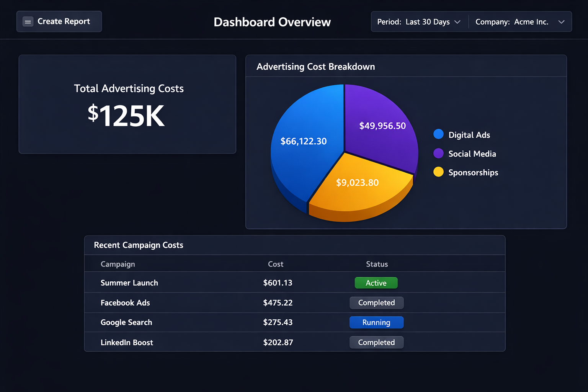Open the Summer Launch campaign row
The height and width of the screenshot is (392, 588).
[129, 283]
